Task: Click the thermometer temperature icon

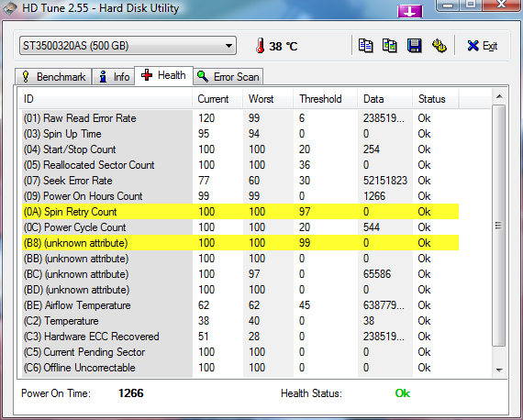Action: (261, 46)
